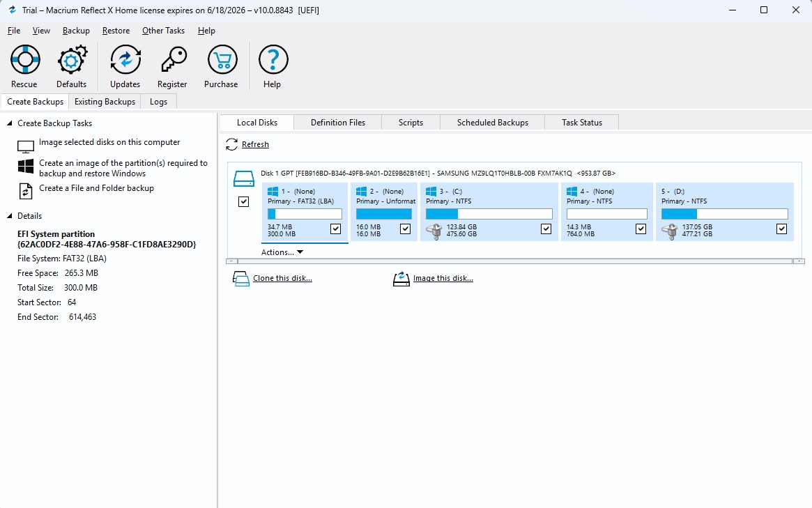Image resolution: width=812 pixels, height=508 pixels.
Task: Uncheck the C: partition checkbox
Action: point(546,229)
